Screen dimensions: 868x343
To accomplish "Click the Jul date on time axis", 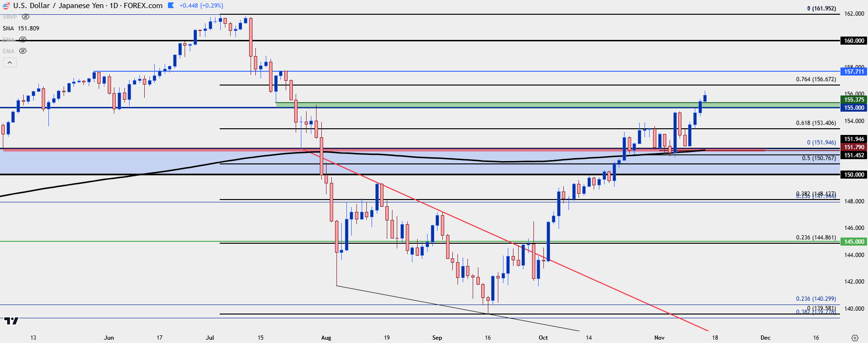I will [x=210, y=338].
